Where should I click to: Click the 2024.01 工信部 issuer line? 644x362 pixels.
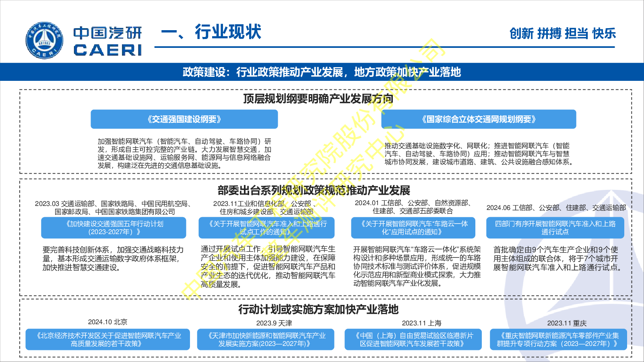413,207
